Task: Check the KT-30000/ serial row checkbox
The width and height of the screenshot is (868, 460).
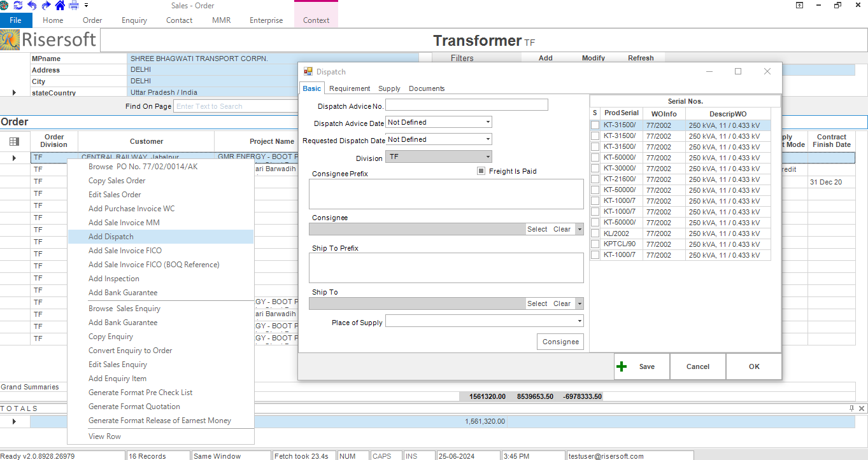Action: point(595,169)
